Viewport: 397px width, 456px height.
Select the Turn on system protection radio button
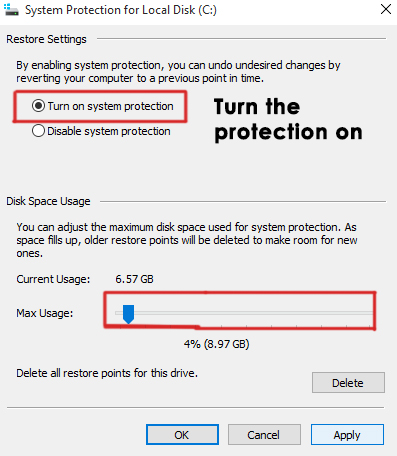click(x=38, y=106)
